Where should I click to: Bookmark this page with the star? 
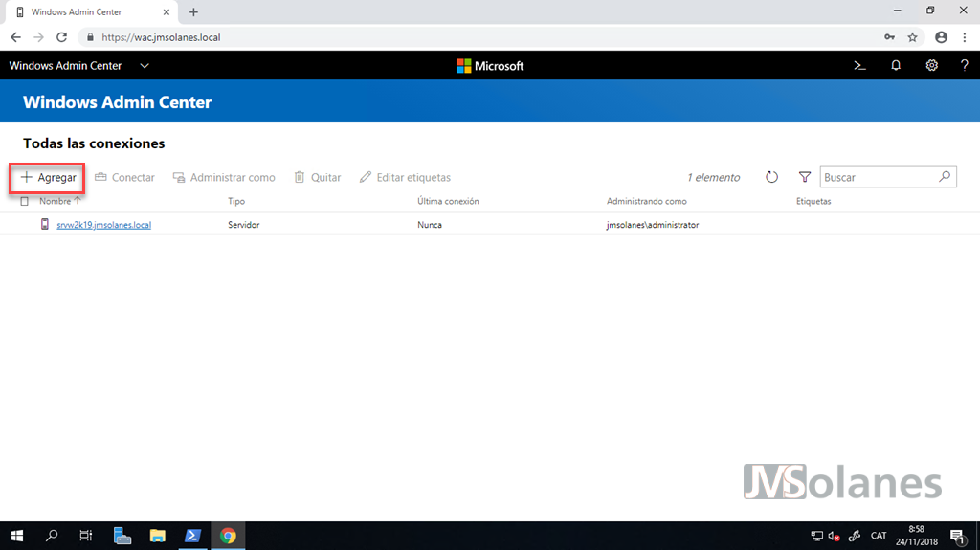click(x=912, y=37)
